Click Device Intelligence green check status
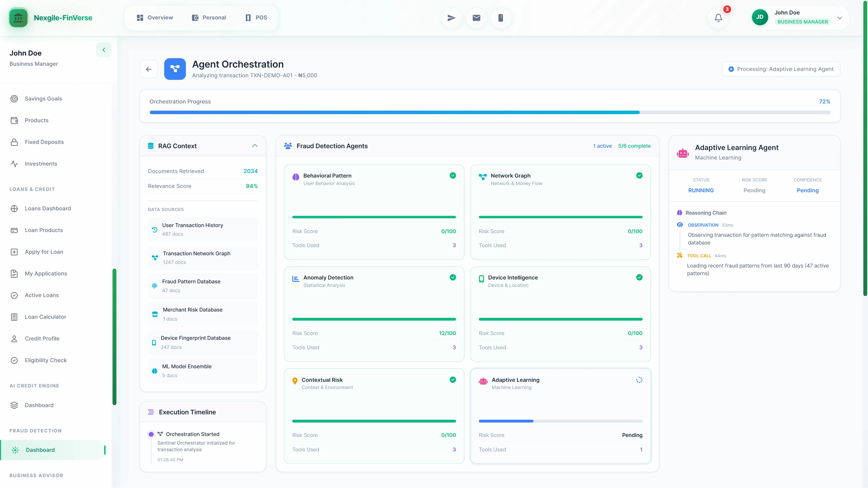 (639, 277)
